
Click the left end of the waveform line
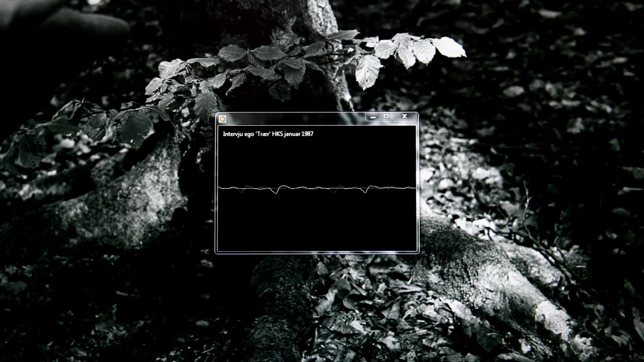(x=219, y=188)
